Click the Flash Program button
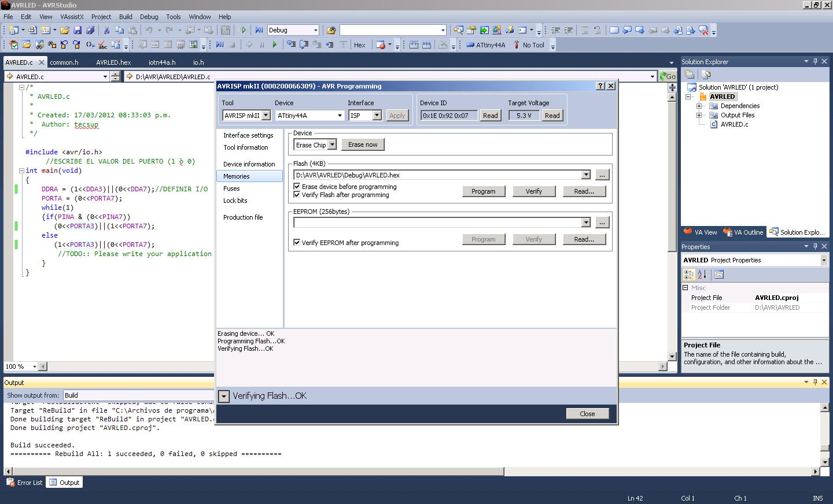 click(x=484, y=191)
